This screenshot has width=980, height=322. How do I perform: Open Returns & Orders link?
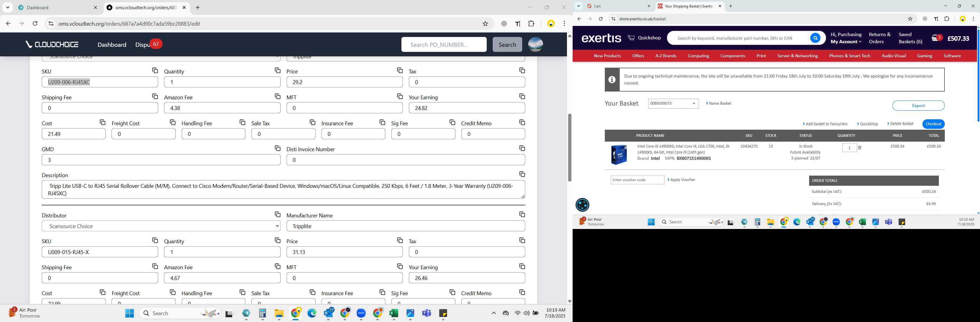click(879, 38)
